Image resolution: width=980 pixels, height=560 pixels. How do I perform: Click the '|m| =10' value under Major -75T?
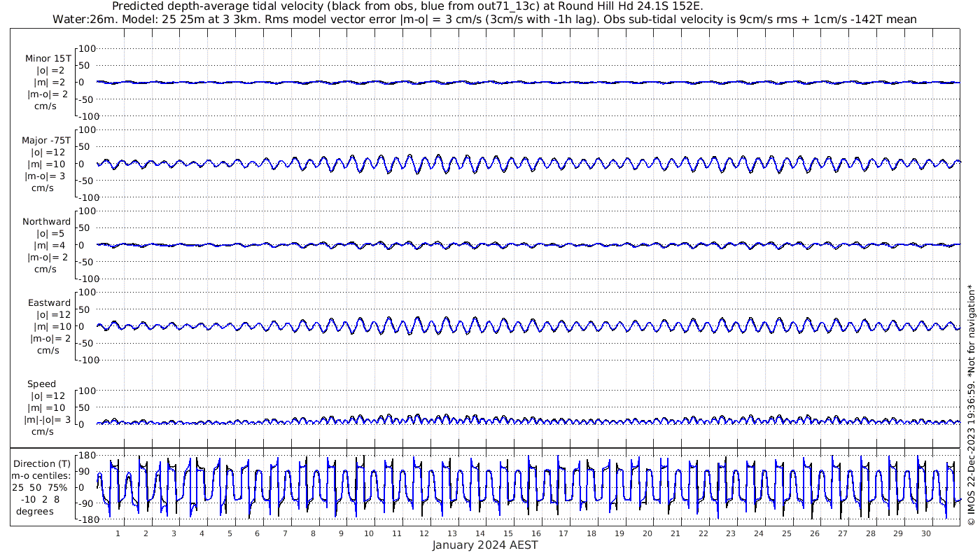click(x=48, y=164)
